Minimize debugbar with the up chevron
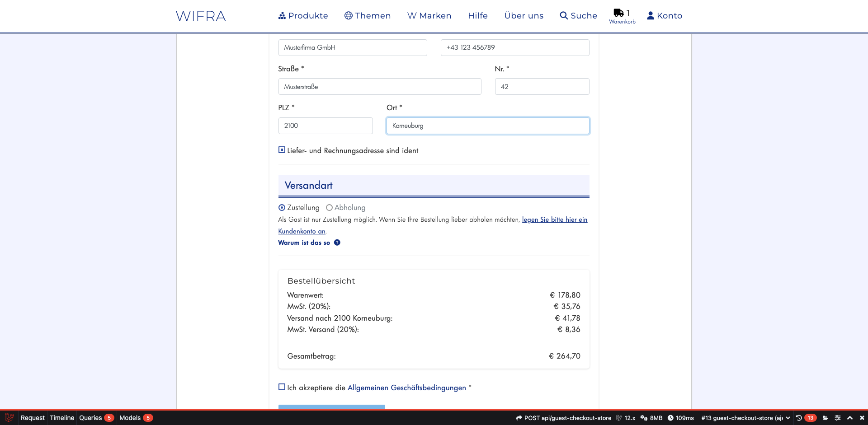Viewport: 868px width, 425px height. coord(850,418)
